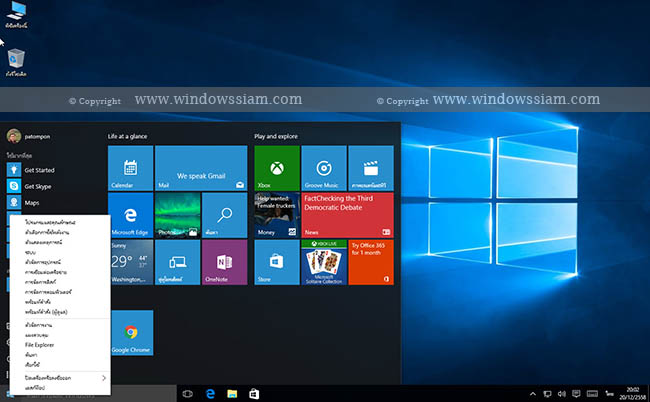Open the Calendar tile

pyautogui.click(x=131, y=168)
